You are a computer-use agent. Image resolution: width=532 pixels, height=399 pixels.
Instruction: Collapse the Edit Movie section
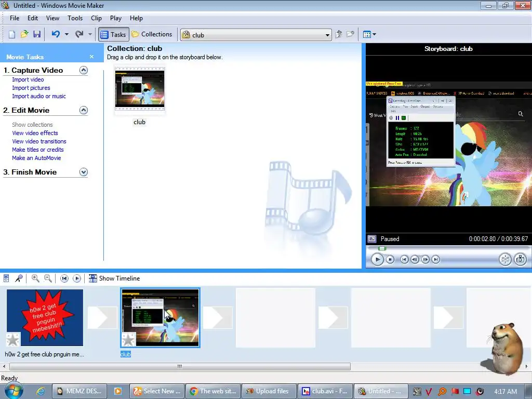[x=84, y=110]
